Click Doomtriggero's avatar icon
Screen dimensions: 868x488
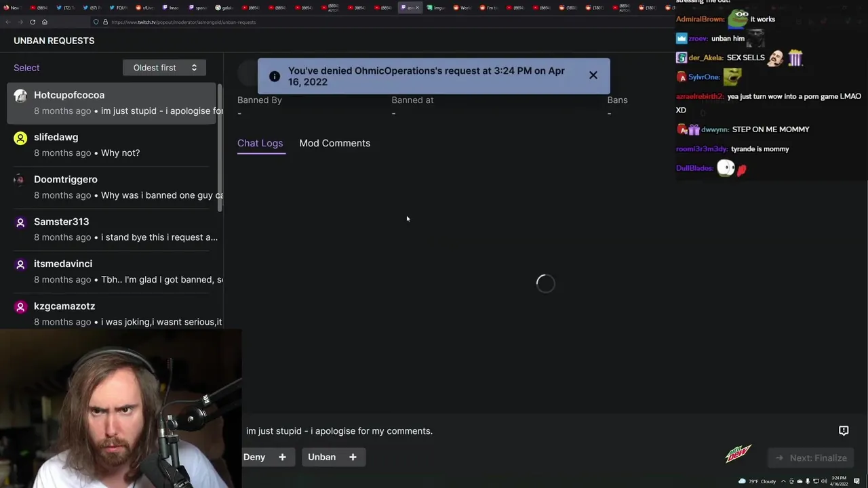click(20, 180)
